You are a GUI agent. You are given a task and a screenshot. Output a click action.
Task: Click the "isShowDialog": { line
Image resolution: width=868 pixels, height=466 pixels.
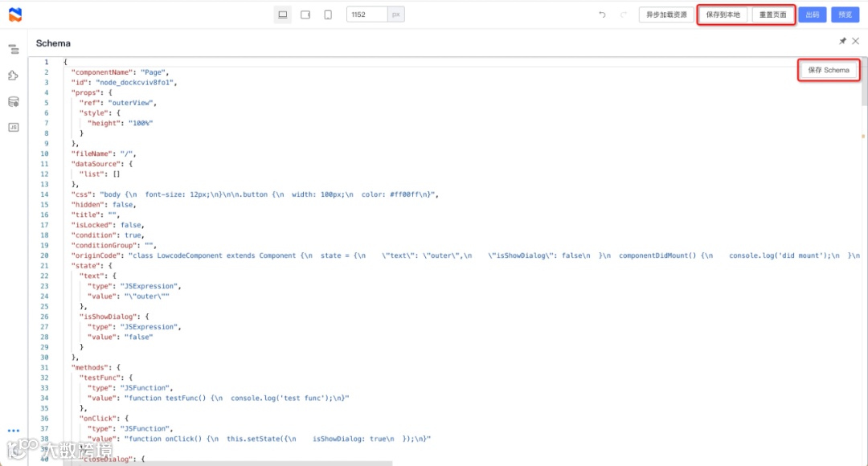[114, 317]
